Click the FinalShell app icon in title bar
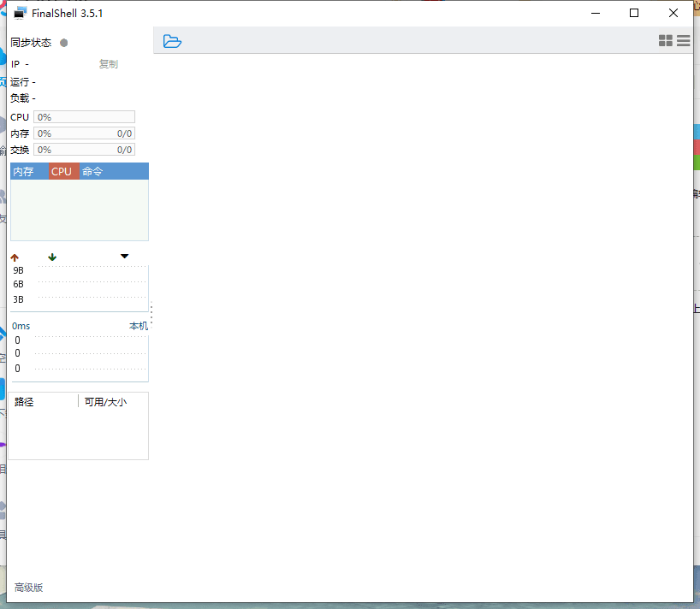This screenshot has height=609, width=700. 21,13
